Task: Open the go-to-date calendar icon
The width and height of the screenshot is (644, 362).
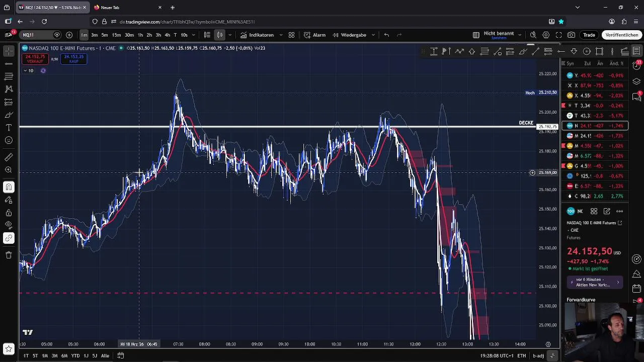Action: pos(120,355)
